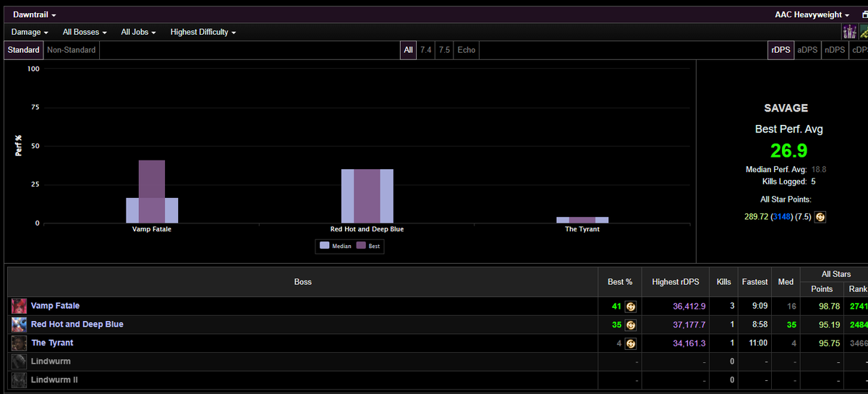Image resolution: width=868 pixels, height=394 pixels.
Task: Click the lock icon beside AAC Heavyweight
Action: point(864,14)
